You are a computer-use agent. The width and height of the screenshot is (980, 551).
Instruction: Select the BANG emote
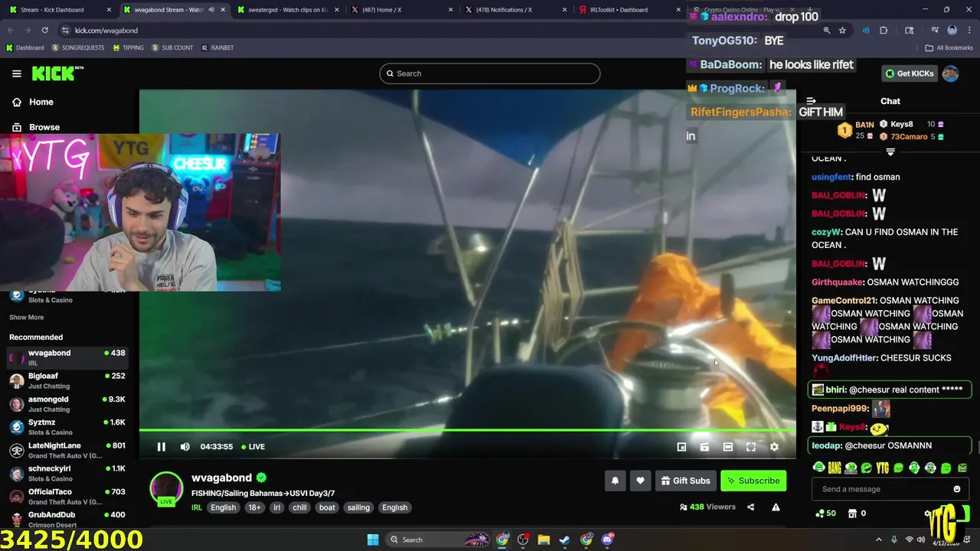pyautogui.click(x=835, y=468)
